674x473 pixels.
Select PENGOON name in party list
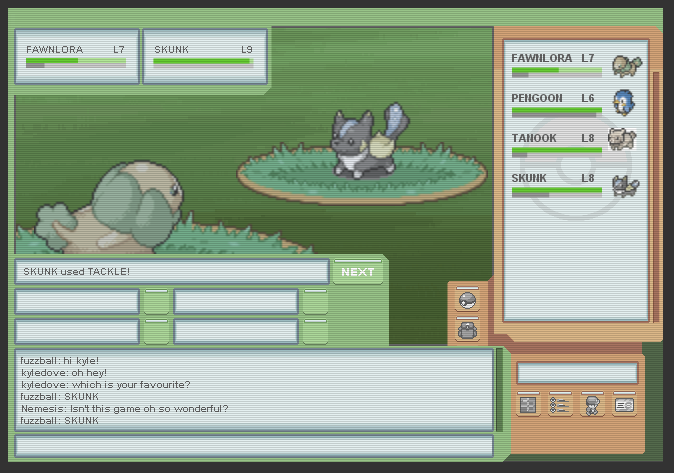click(x=537, y=98)
